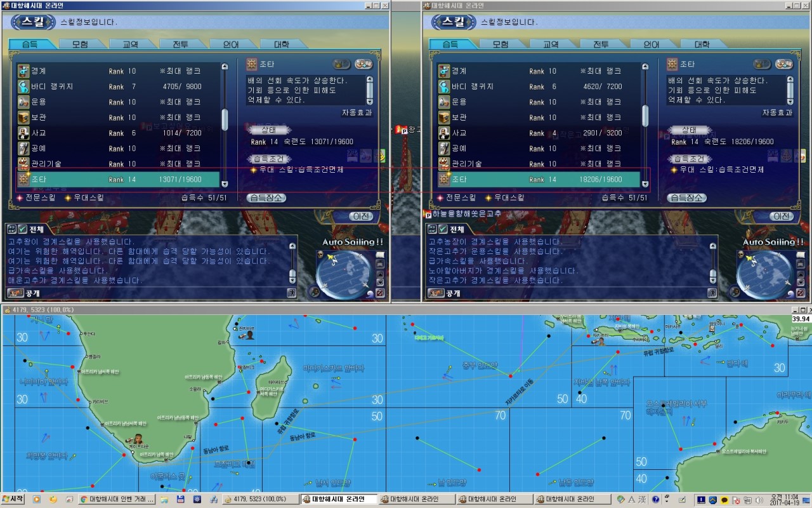Toggle the red crossed icon under the right compass
Screen dimensions: 812x508
point(801,293)
